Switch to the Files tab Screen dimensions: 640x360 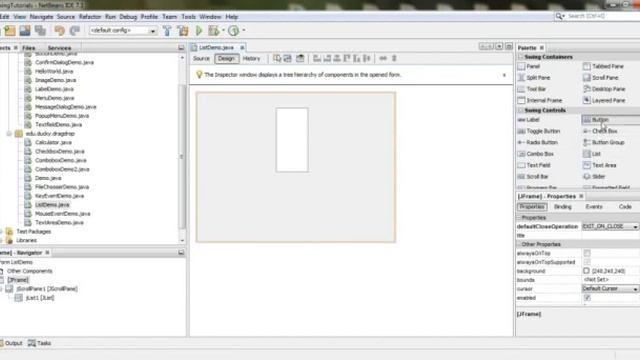(x=29, y=48)
